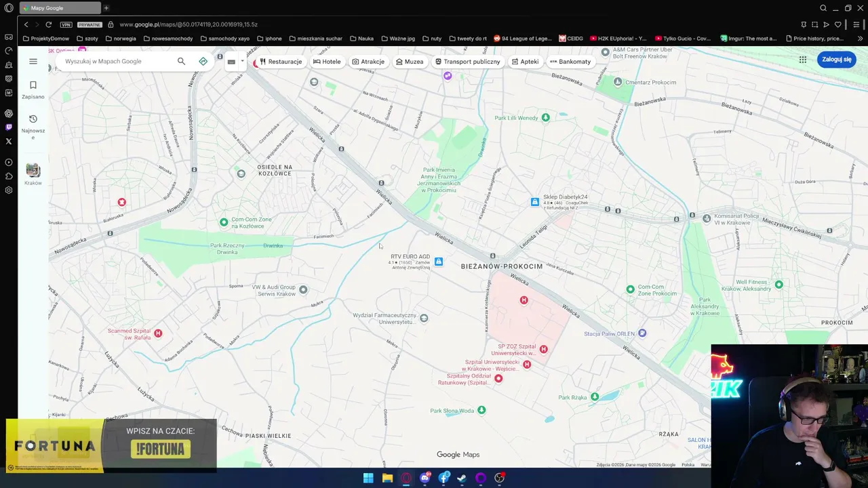Open the 94 League of Legends bookmark
Screen dimensions: 868x488
click(523, 39)
